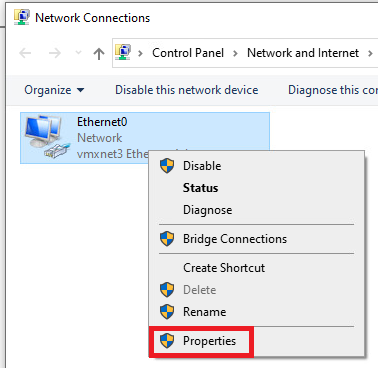Click Disable this network device
Image resolution: width=378 pixels, height=368 pixels.
pyautogui.click(x=187, y=90)
